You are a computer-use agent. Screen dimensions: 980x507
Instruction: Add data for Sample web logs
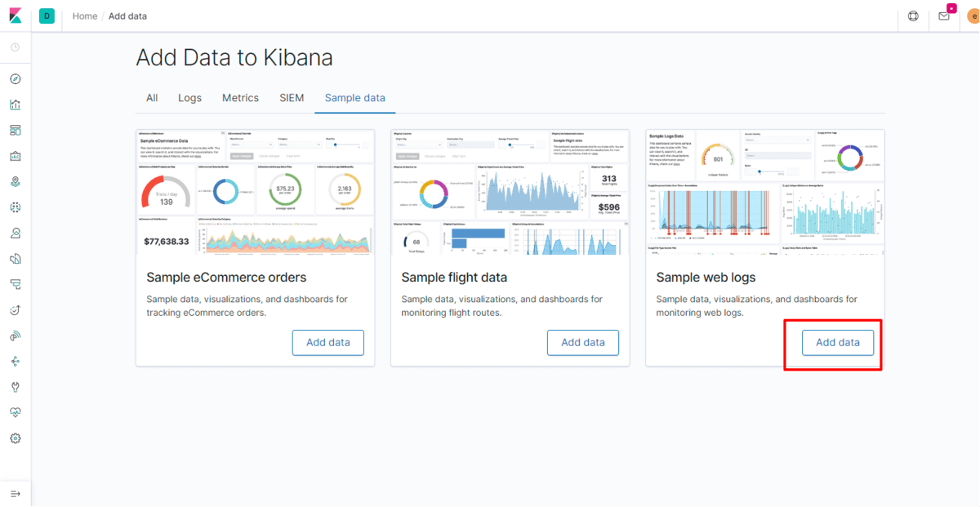pos(837,343)
